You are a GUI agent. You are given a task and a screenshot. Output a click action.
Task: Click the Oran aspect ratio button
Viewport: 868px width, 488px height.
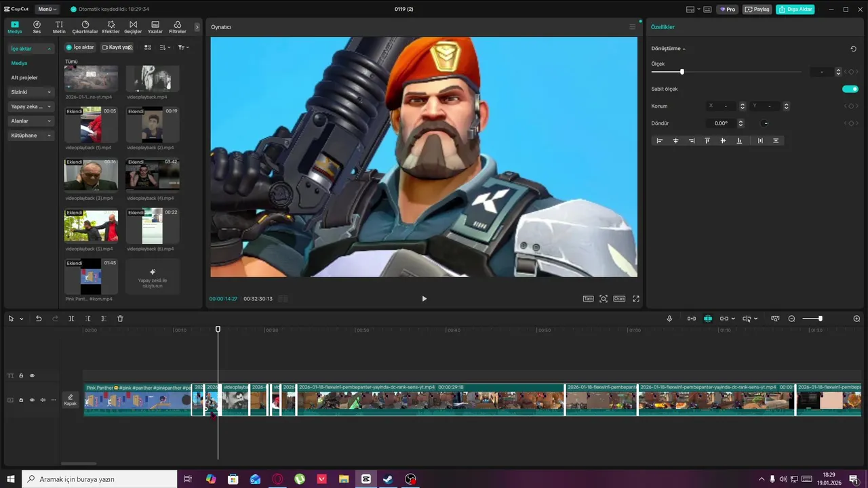tap(619, 298)
